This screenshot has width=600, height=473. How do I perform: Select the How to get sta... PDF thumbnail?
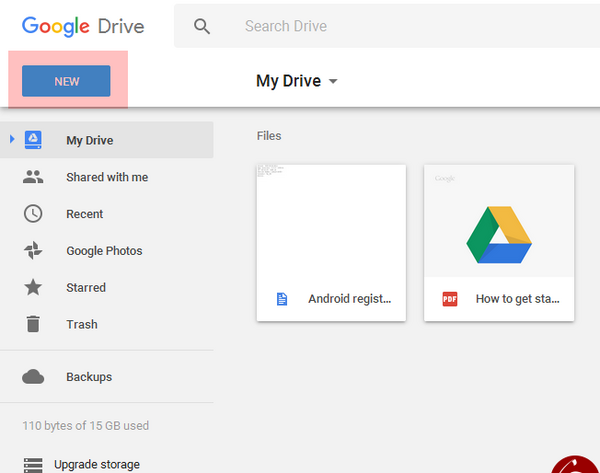coord(499,243)
